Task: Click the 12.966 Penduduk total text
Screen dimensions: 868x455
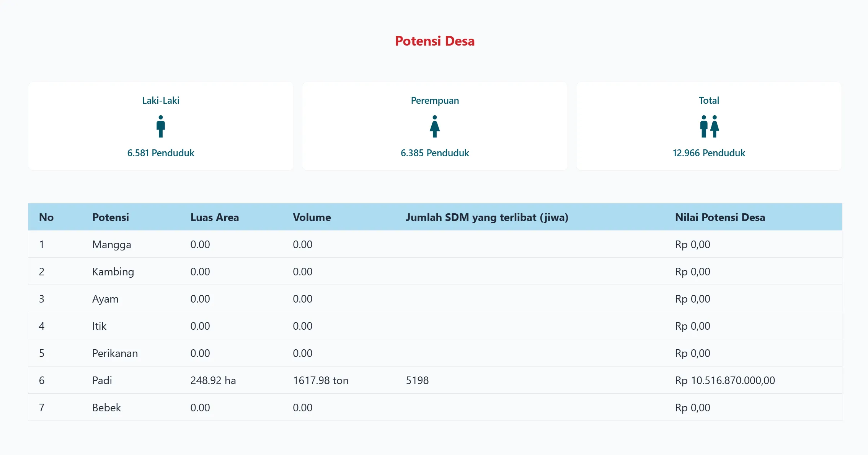Action: [709, 153]
